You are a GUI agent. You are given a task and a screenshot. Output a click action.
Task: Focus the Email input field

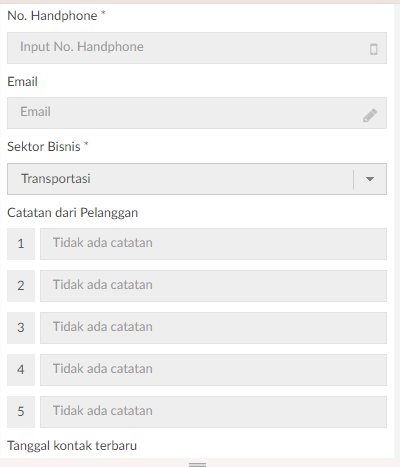197,113
